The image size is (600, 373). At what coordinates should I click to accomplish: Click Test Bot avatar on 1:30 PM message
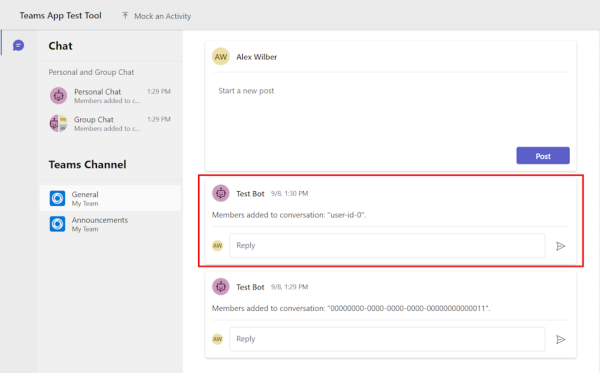221,193
